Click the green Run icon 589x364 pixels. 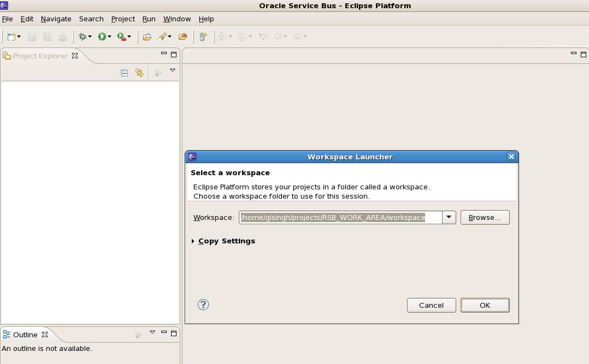click(x=102, y=37)
